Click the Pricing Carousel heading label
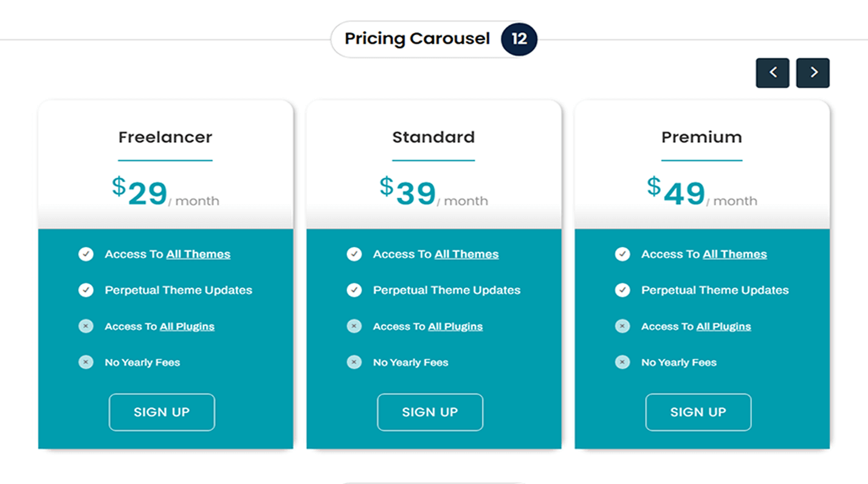The image size is (868, 484). [x=417, y=39]
